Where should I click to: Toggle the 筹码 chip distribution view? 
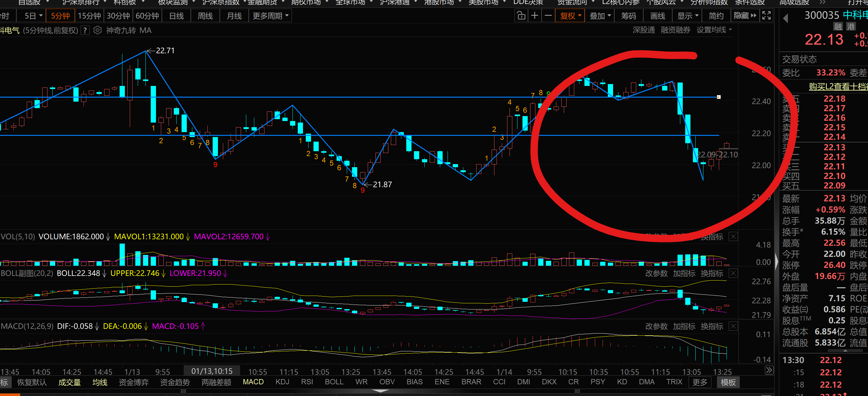tap(628, 15)
